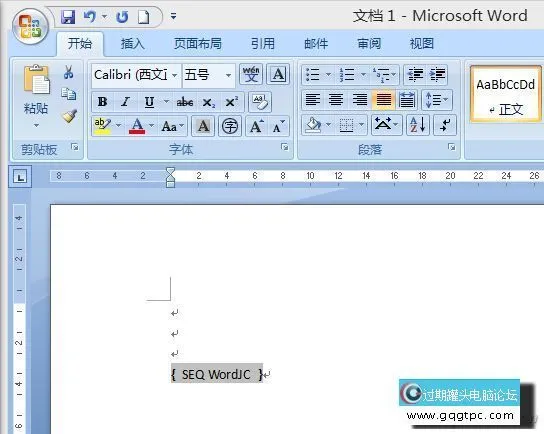The height and width of the screenshot is (434, 544).
Task: Expand the Paste options arrow
Action: coord(36,125)
